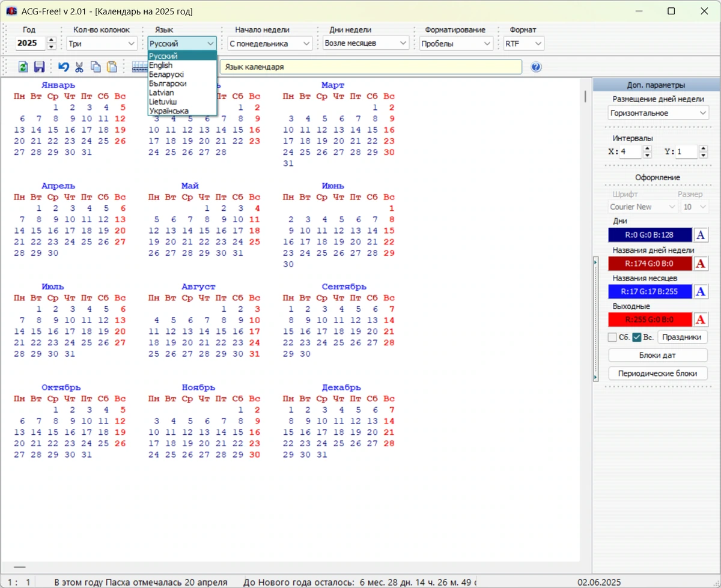Image resolution: width=721 pixels, height=588 pixels.
Task: Click the Названия месяцев blue color swatch
Action: [650, 292]
